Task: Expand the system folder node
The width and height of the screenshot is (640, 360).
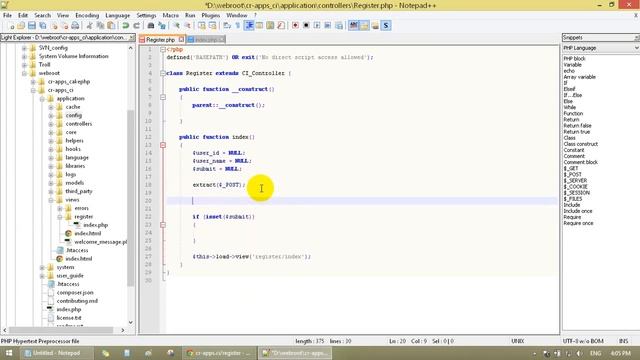Action: (x=42, y=268)
